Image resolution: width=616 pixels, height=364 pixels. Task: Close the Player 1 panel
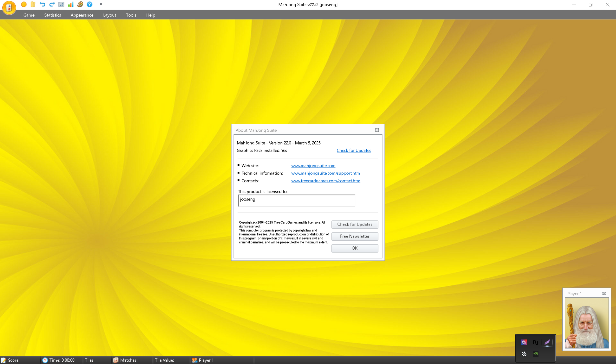pyautogui.click(x=604, y=293)
